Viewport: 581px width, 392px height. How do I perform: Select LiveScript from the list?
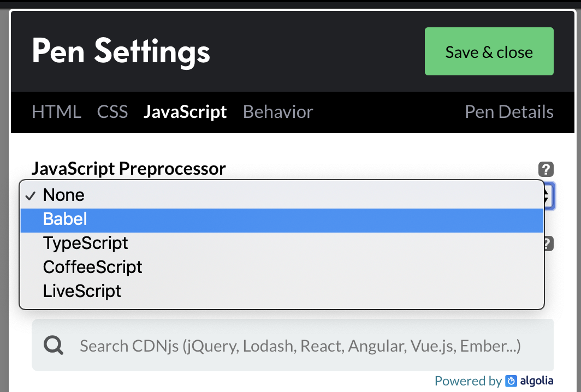pos(82,291)
